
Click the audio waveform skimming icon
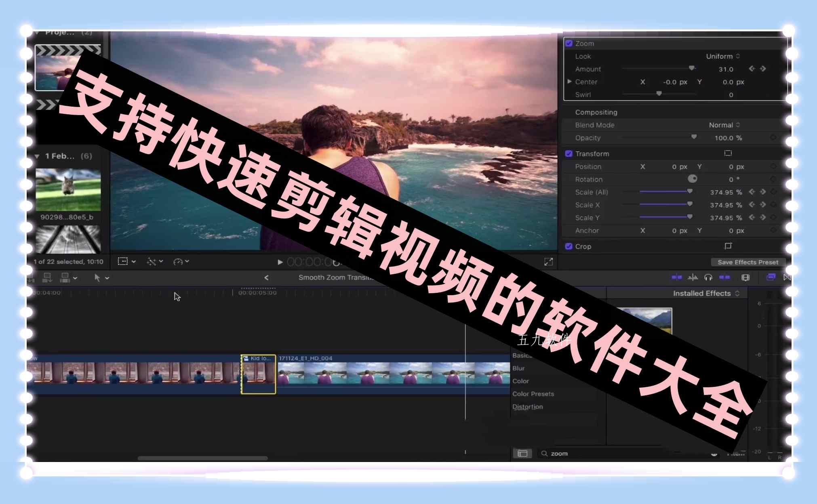coord(692,277)
